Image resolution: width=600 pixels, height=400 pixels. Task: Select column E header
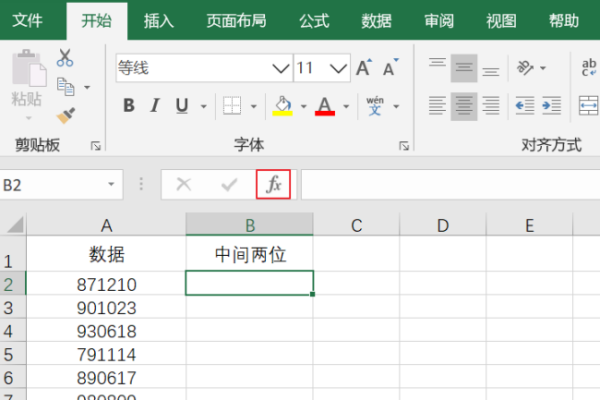530,225
